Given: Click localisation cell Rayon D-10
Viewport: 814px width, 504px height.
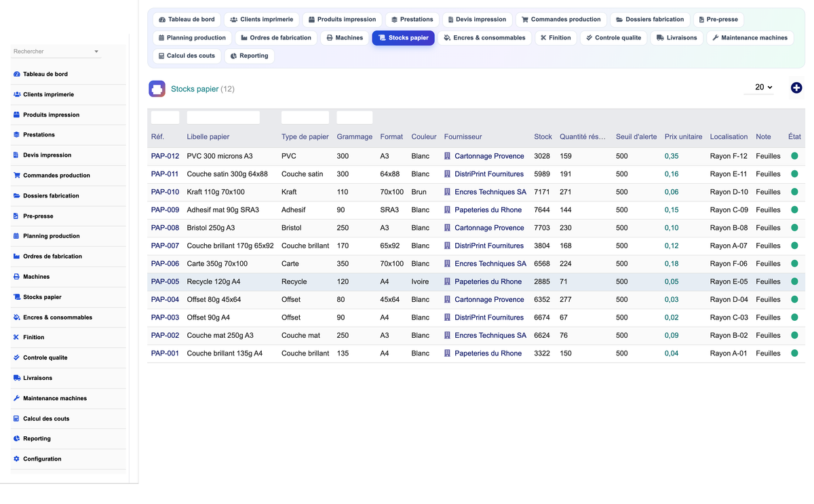Looking at the screenshot, I should (x=729, y=192).
